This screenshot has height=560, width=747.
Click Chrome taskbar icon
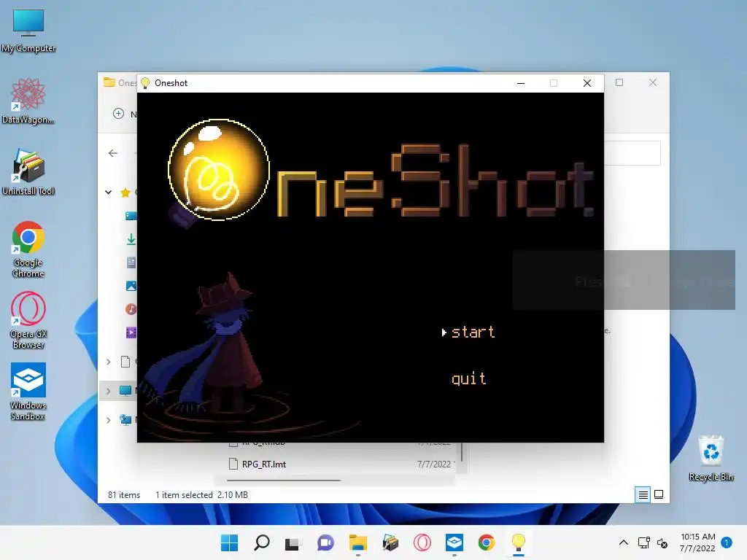[486, 542]
